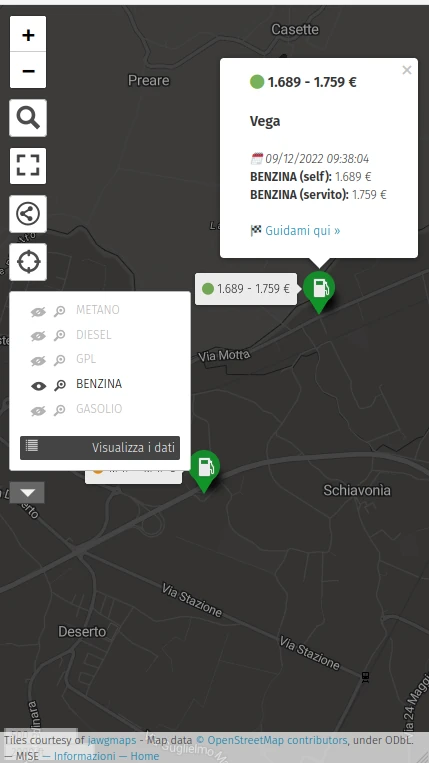Click the METANO magnifier search icon

pyautogui.click(x=59, y=311)
